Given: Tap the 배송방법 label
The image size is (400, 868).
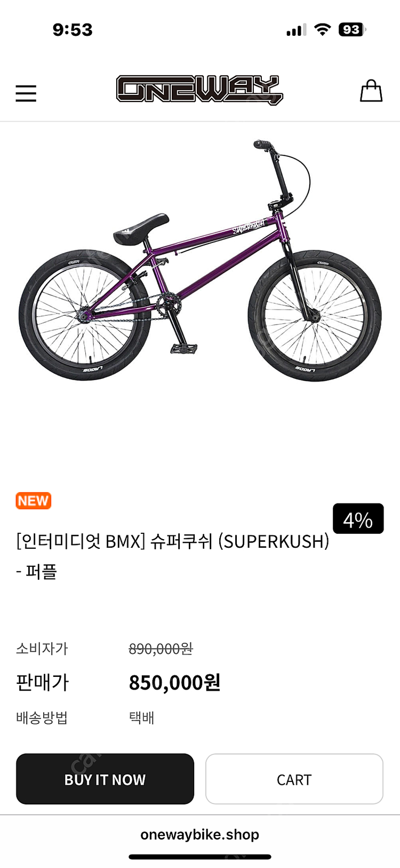Looking at the screenshot, I should point(42,717).
